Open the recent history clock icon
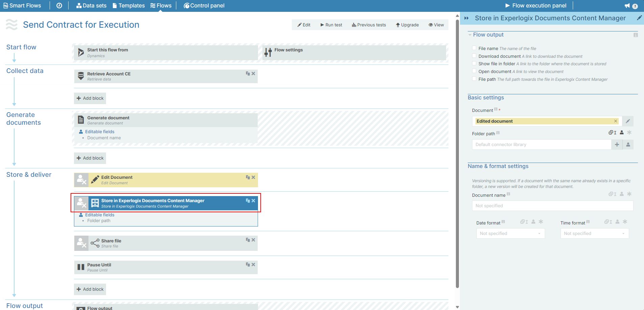Image resolution: width=644 pixels, height=310 pixels. click(59, 5)
